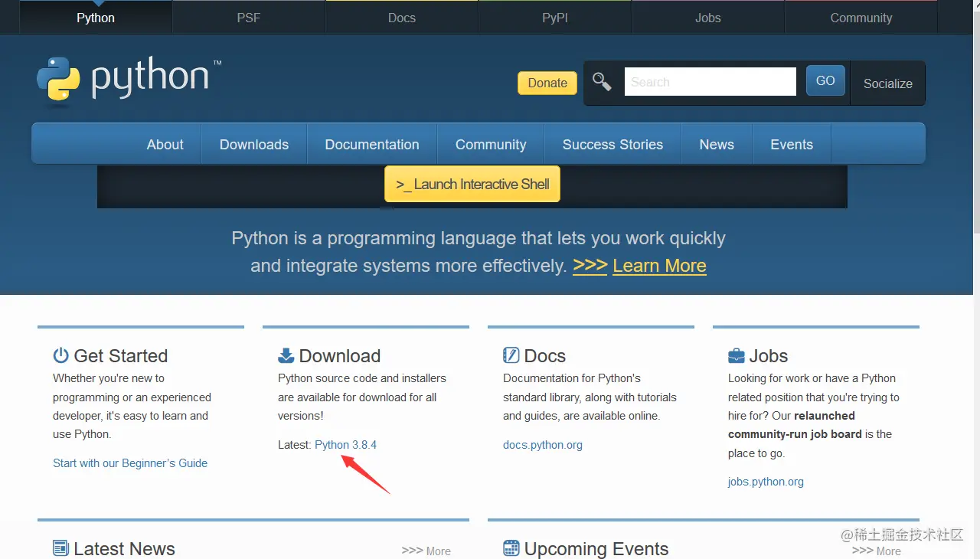Follow the Learn More link

(659, 266)
